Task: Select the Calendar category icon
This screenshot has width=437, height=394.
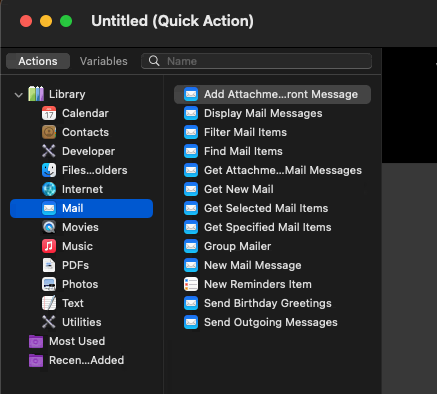Action: [x=49, y=113]
